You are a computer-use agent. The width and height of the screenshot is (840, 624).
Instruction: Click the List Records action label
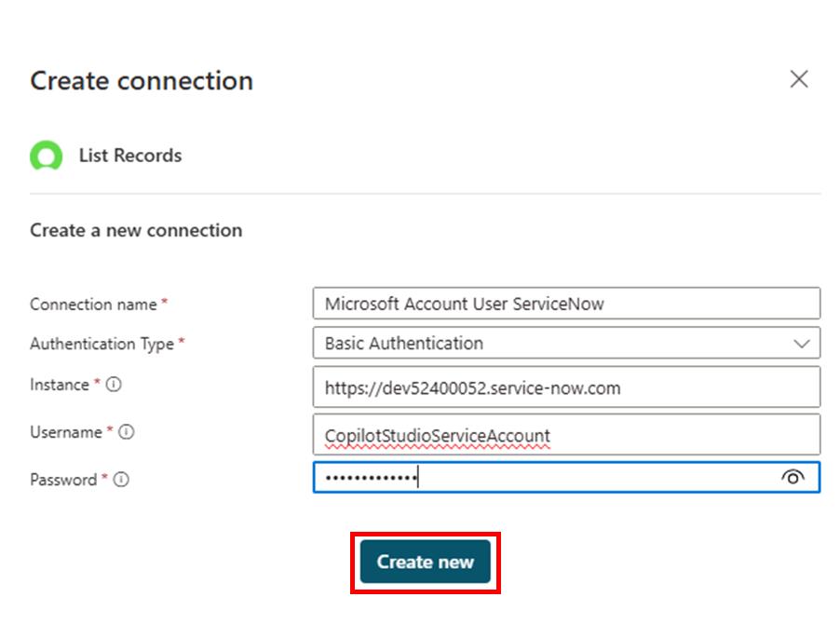(x=130, y=156)
